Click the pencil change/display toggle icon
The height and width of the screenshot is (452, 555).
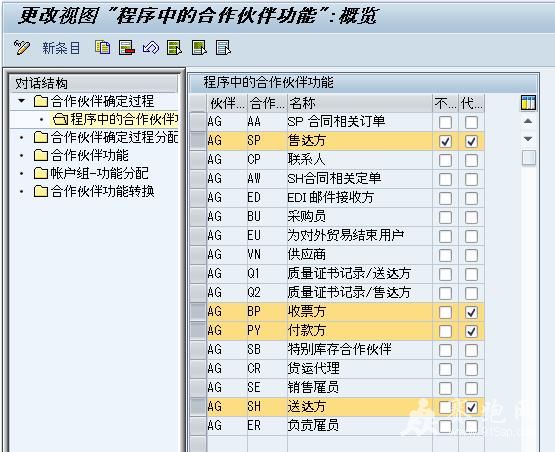(22, 48)
